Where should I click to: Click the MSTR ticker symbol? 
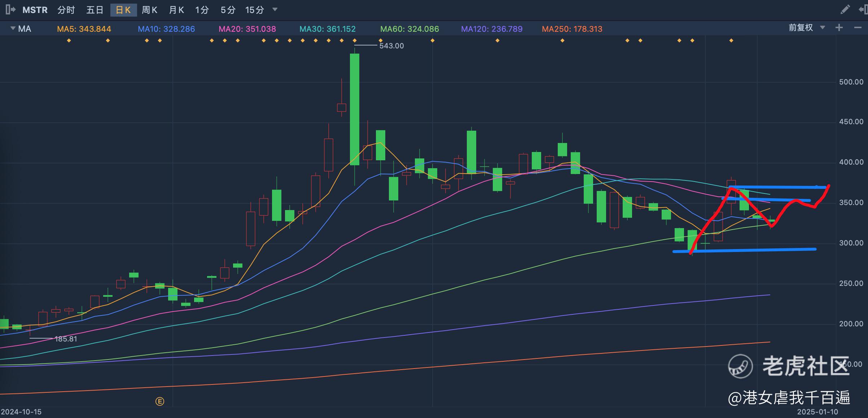(x=35, y=10)
